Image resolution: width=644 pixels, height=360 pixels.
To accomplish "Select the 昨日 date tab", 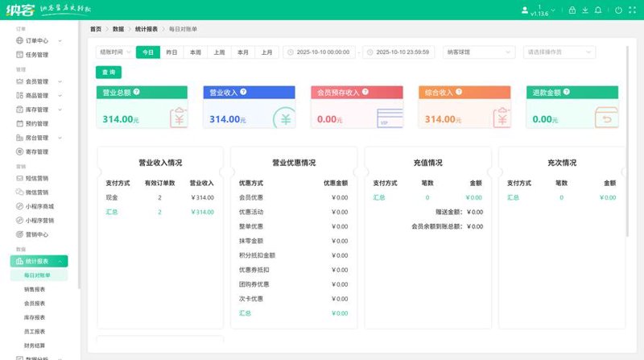I will [171, 52].
